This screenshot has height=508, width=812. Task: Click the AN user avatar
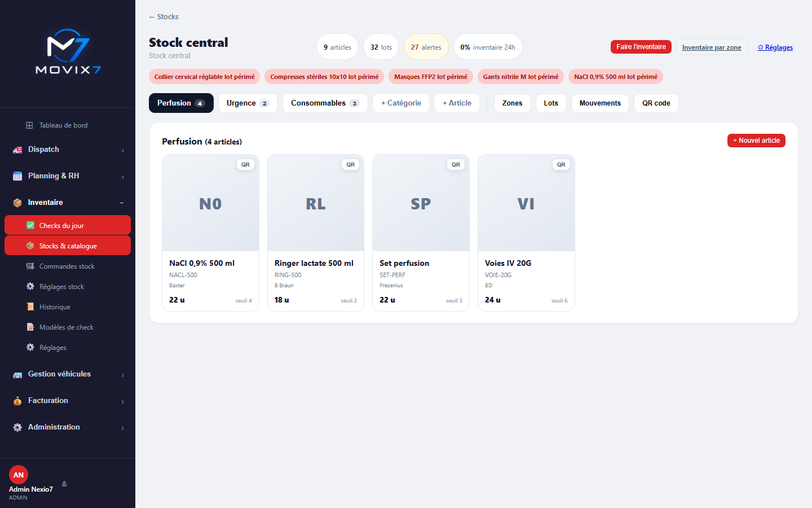19,475
